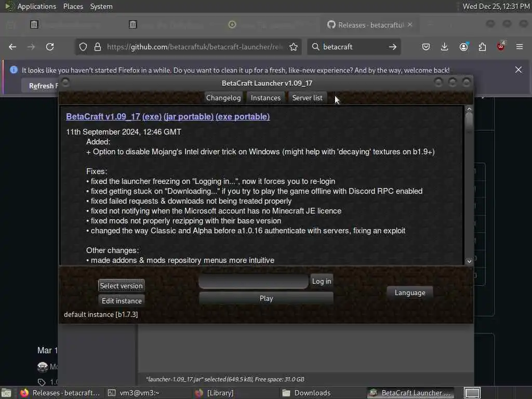Click the workspace switcher in the taskbar
Viewport: 532px width, 399px height.
[x=472, y=393]
